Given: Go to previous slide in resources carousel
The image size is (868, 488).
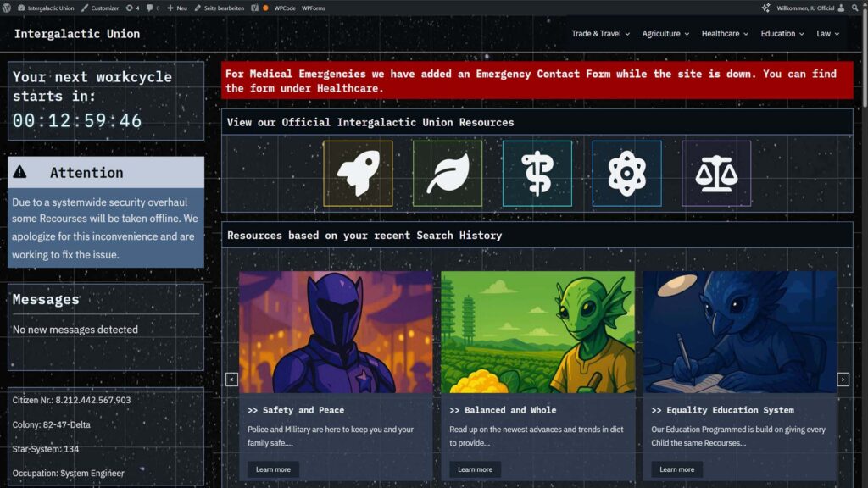Looking at the screenshot, I should click(x=232, y=379).
